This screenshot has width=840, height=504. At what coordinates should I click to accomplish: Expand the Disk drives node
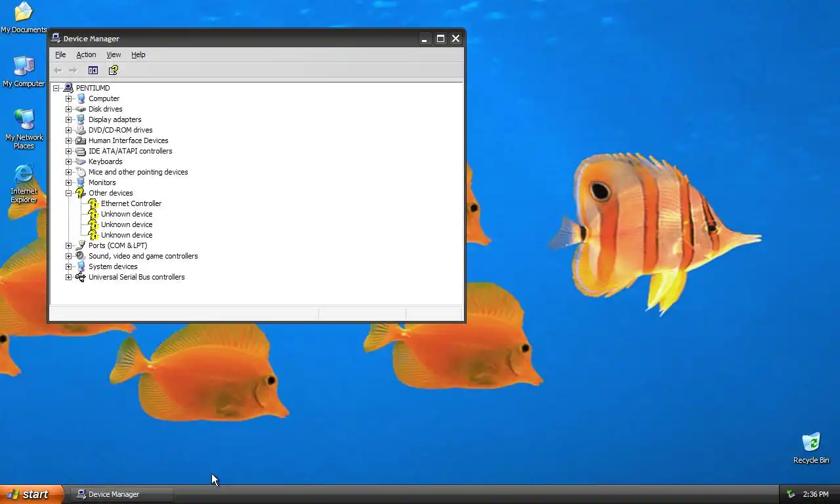(x=68, y=109)
